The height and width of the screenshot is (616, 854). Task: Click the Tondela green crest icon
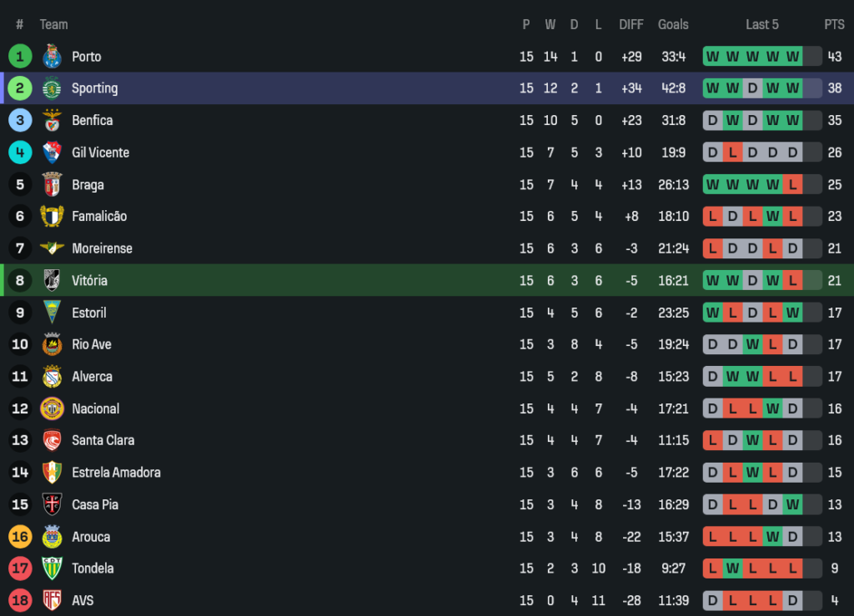click(53, 568)
